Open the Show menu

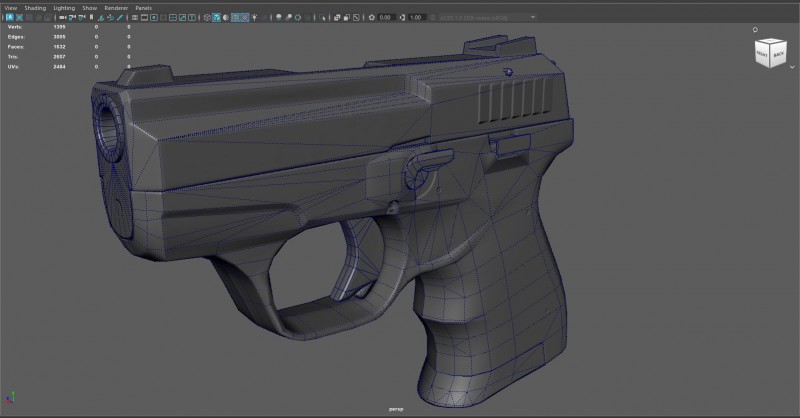[x=90, y=8]
